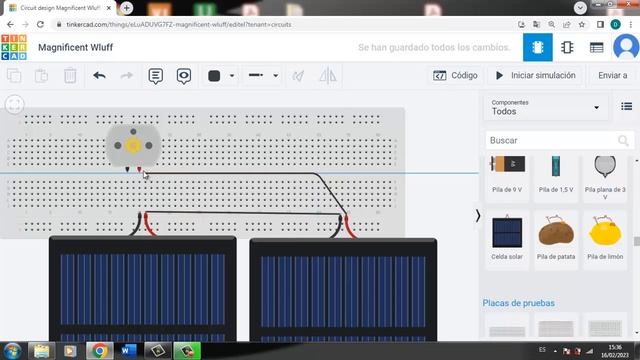Image resolution: width=640 pixels, height=360 pixels.
Task: Open Chrome menu three dots
Action: tap(631, 24)
